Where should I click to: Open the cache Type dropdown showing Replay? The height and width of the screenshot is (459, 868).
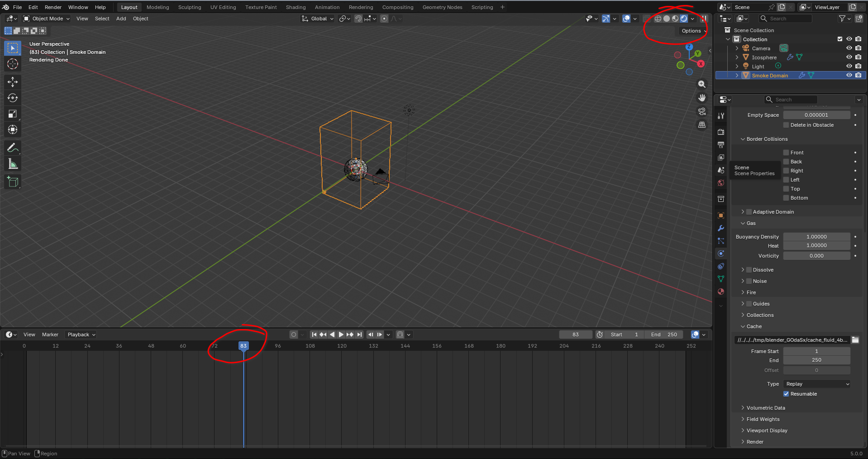tap(817, 384)
